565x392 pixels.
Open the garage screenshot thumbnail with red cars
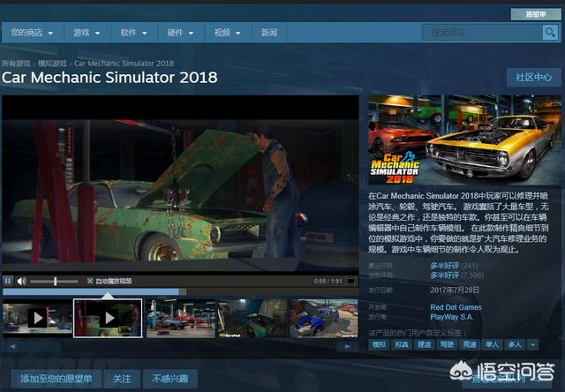point(180,318)
